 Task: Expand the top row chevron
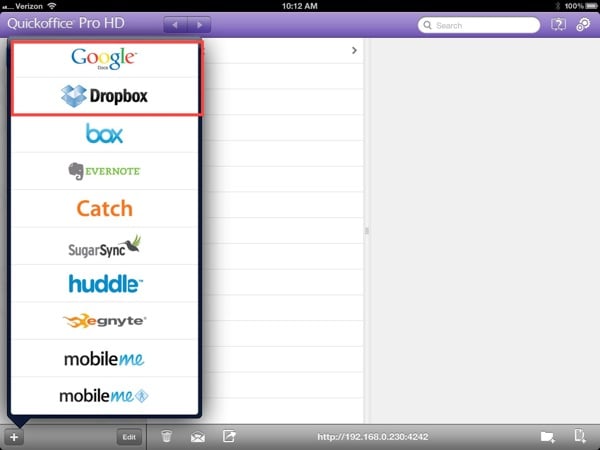click(x=354, y=51)
